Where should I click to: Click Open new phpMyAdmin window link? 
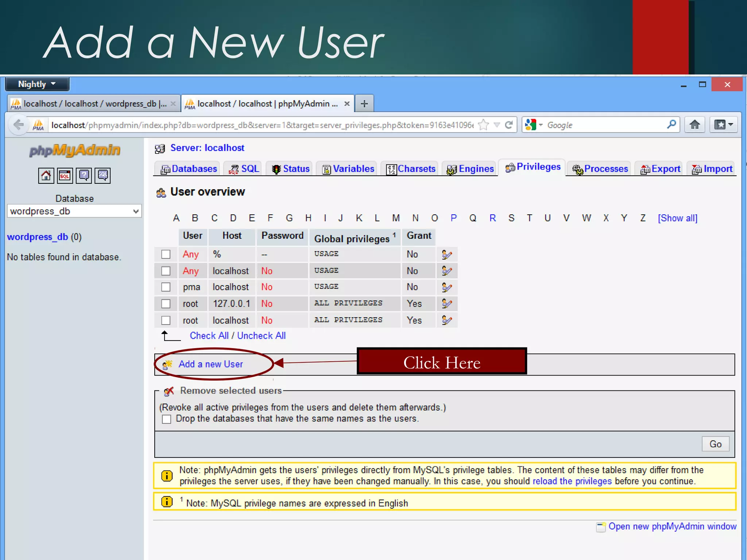673,526
